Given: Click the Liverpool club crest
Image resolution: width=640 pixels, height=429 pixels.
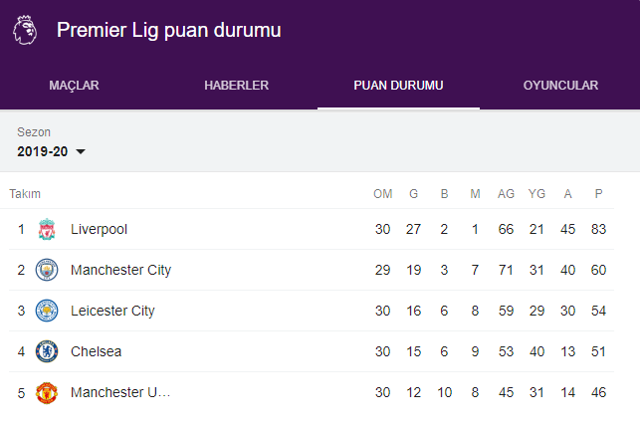Looking at the screenshot, I should click(47, 230).
